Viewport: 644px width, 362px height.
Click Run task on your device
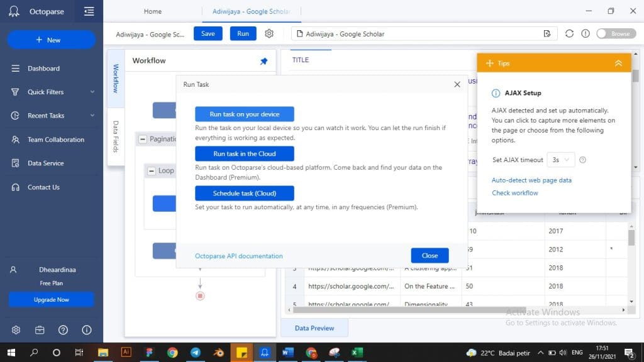(244, 114)
